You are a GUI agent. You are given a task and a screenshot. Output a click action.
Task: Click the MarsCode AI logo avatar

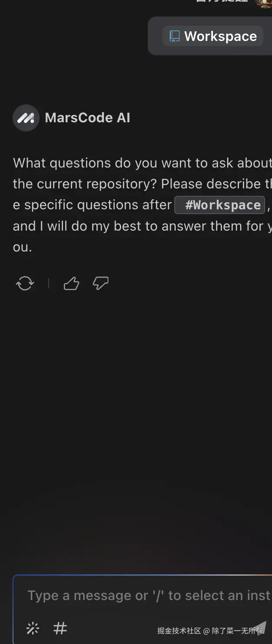point(26,118)
